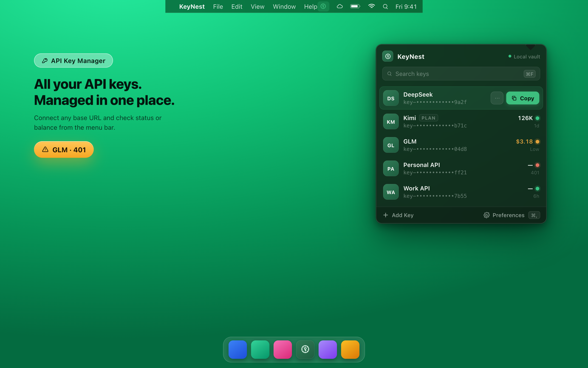
Task: Copy the DeepSeek key
Action: coord(523,98)
